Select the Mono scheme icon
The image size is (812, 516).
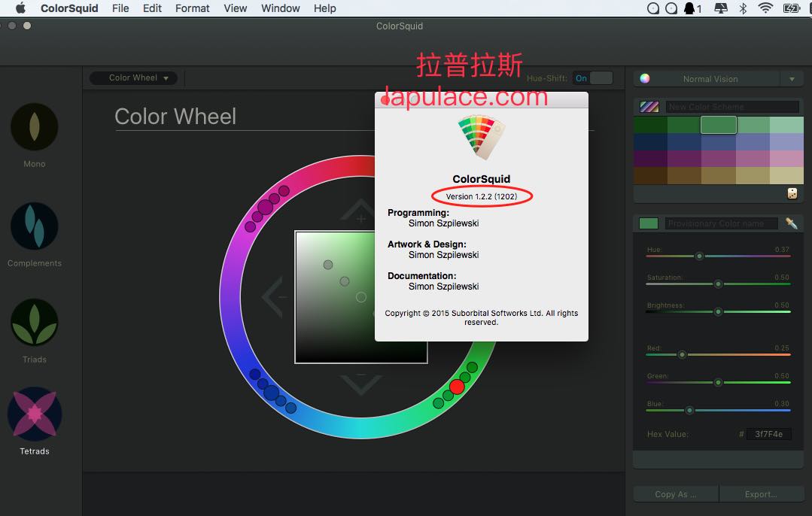[x=34, y=127]
